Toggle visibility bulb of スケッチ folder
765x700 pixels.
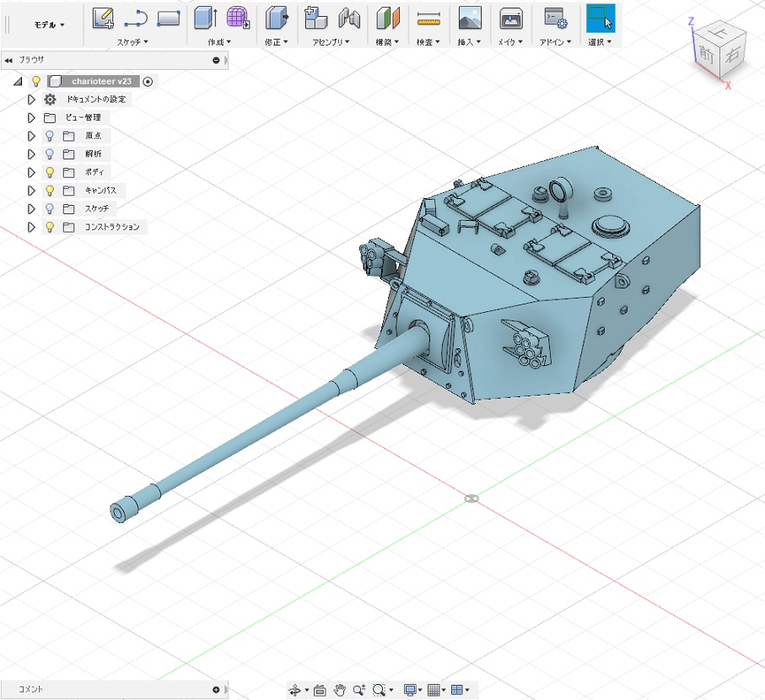49,209
